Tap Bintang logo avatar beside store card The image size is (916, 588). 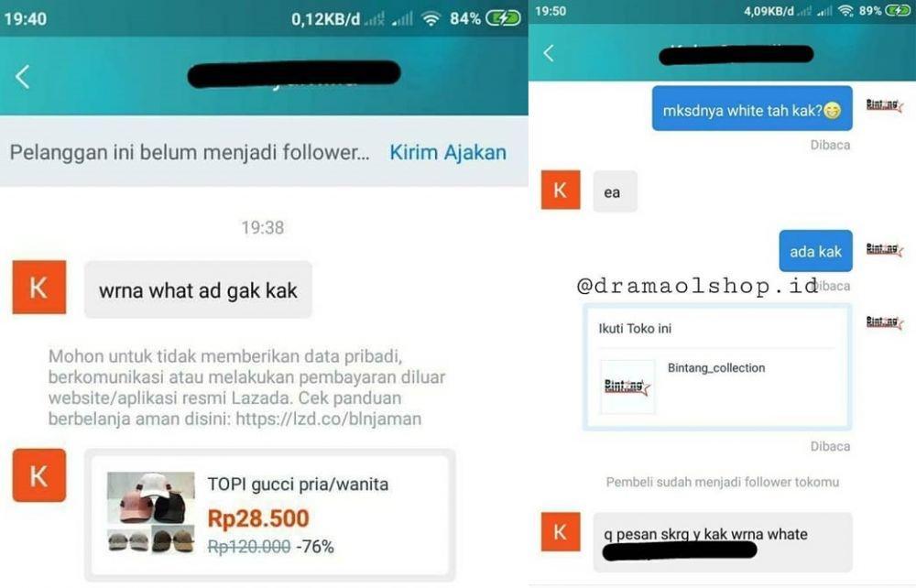884,321
